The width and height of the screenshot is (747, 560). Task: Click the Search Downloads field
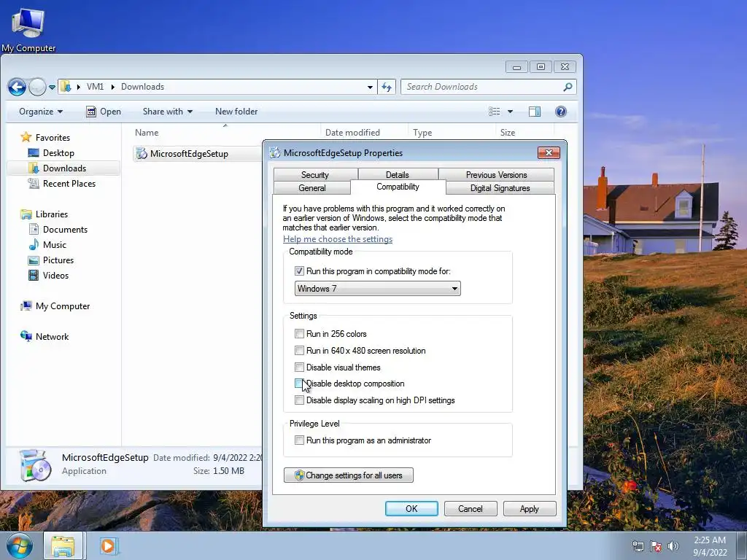coord(489,87)
